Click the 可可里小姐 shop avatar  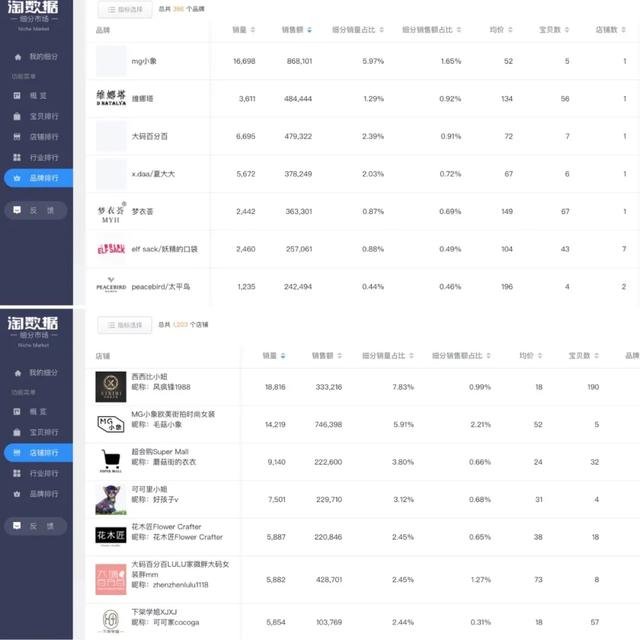point(111,500)
